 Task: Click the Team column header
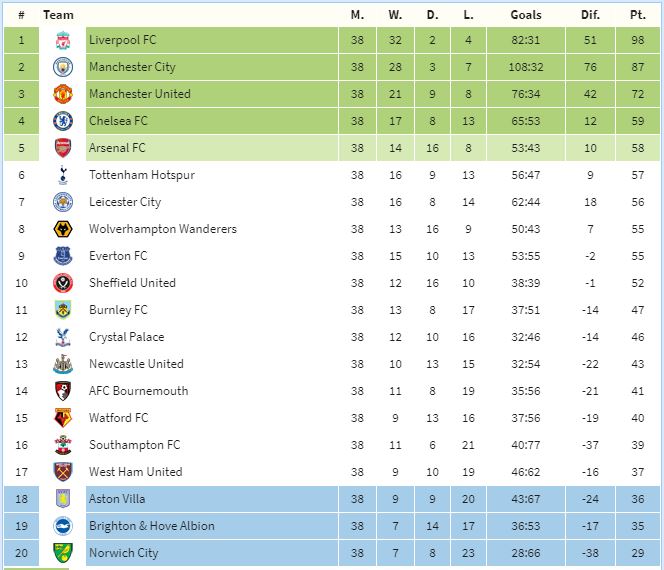click(59, 15)
